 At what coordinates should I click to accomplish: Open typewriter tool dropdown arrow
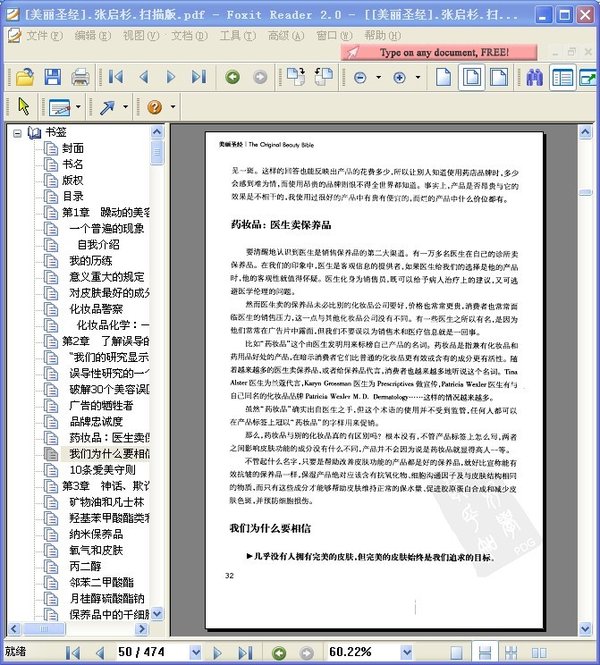click(x=78, y=106)
